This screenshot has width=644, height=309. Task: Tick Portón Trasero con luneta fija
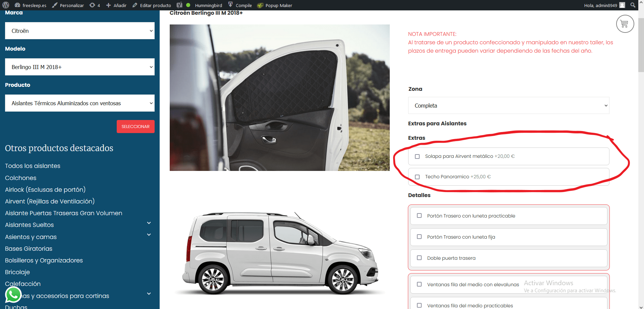click(419, 237)
